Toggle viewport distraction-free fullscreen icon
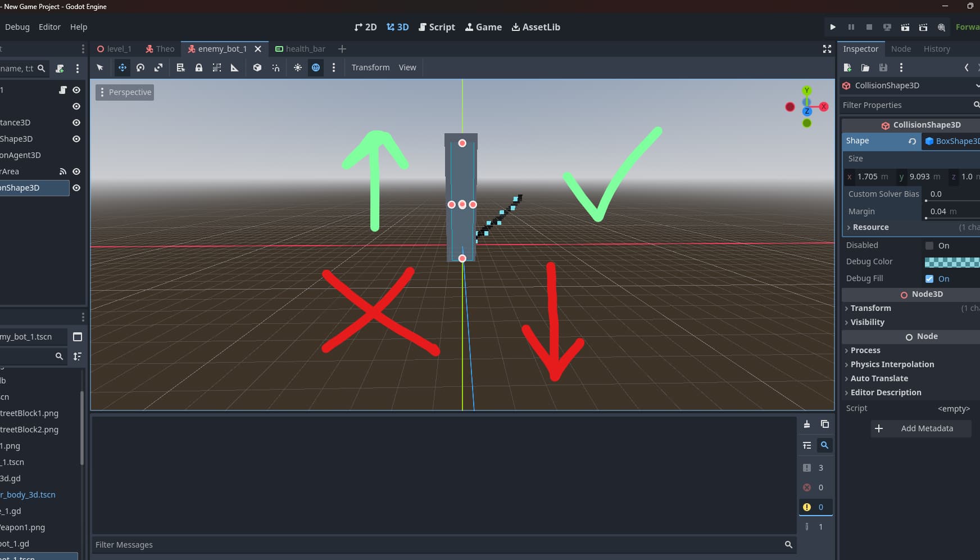980x560 pixels. 827,49
